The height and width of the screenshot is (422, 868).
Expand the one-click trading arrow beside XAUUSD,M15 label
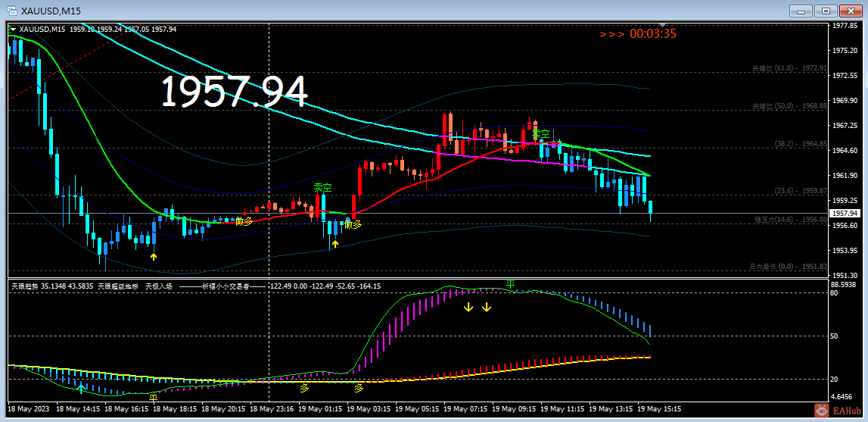[13, 29]
